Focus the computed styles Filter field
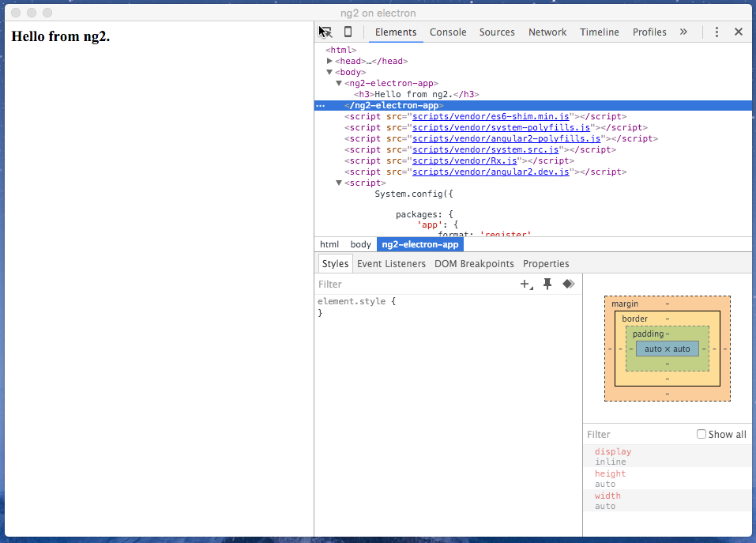Viewport: 756px width, 543px height. point(639,434)
